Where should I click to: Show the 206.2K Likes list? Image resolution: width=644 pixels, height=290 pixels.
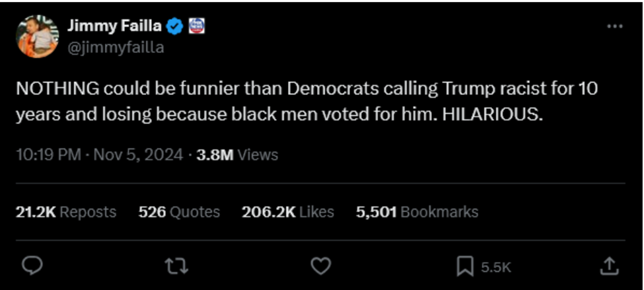tap(287, 212)
